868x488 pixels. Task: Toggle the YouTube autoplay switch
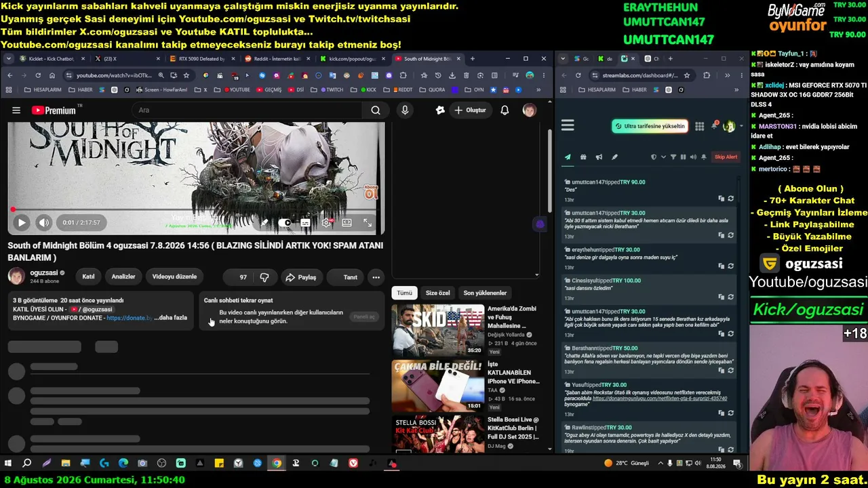pos(285,222)
